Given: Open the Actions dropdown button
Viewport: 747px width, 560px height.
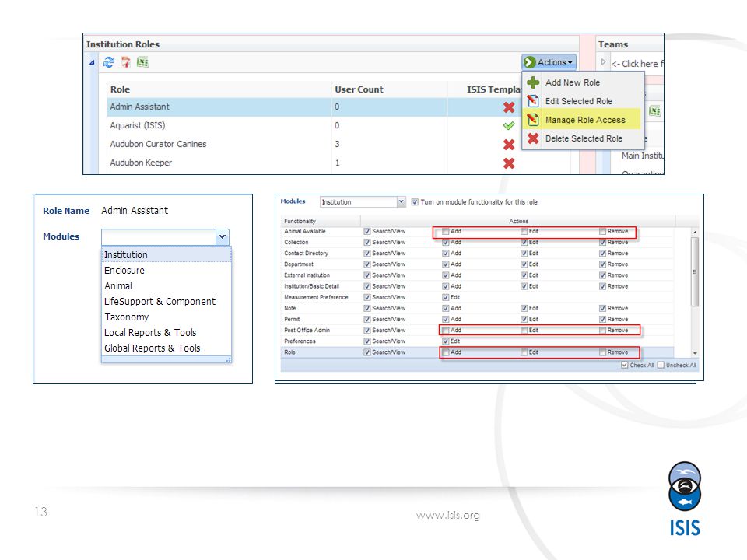Looking at the screenshot, I should click(x=549, y=62).
